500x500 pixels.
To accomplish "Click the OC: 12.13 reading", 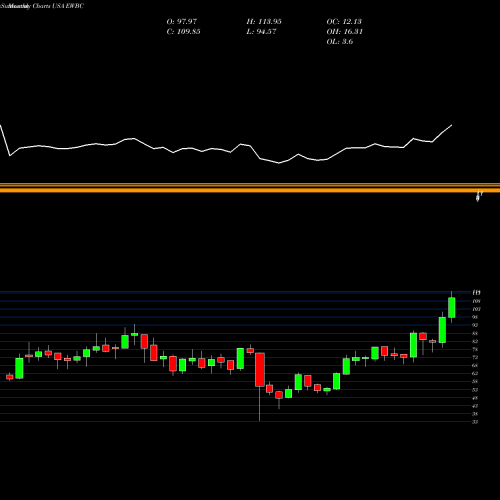I will pyautogui.click(x=344, y=21).
